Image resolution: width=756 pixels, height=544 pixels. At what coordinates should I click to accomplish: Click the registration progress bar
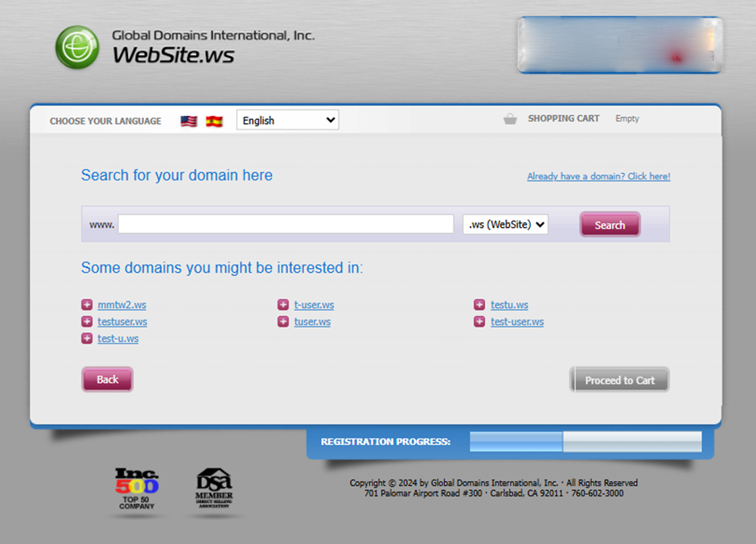(584, 442)
